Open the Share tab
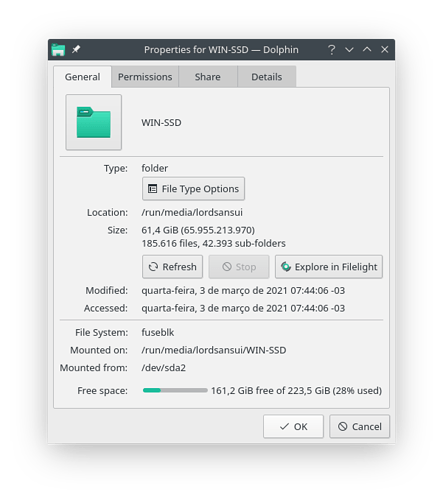The image size is (442, 500). click(x=208, y=77)
